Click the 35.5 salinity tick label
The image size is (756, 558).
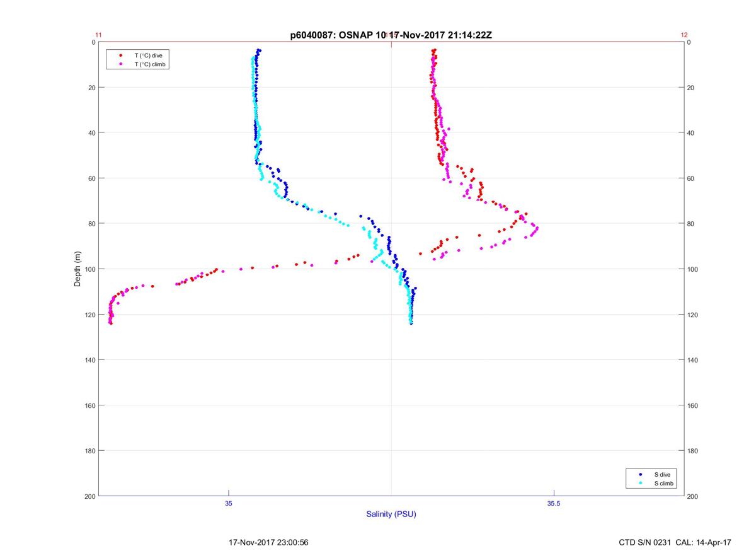(553, 503)
